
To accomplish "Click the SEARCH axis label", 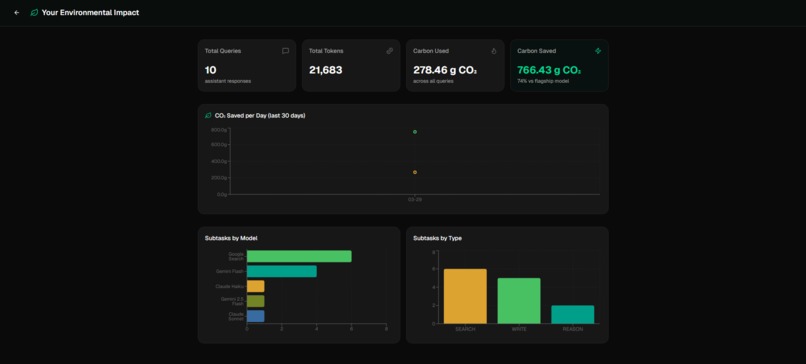I will pos(465,329).
